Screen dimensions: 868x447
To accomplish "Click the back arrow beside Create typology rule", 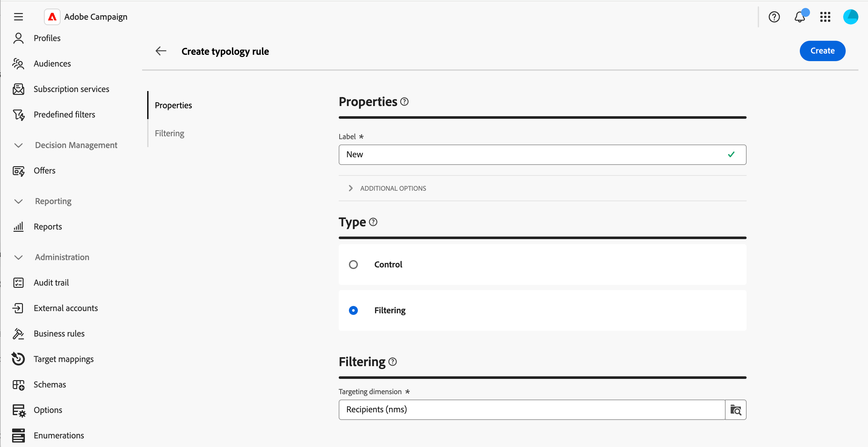I will (161, 51).
